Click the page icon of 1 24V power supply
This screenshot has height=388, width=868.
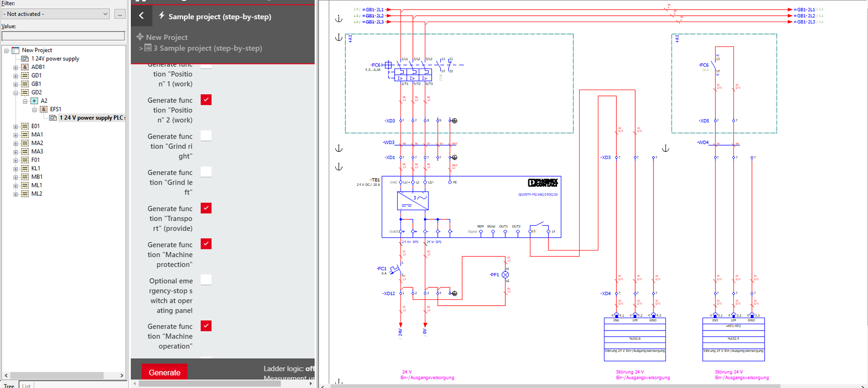click(25, 58)
